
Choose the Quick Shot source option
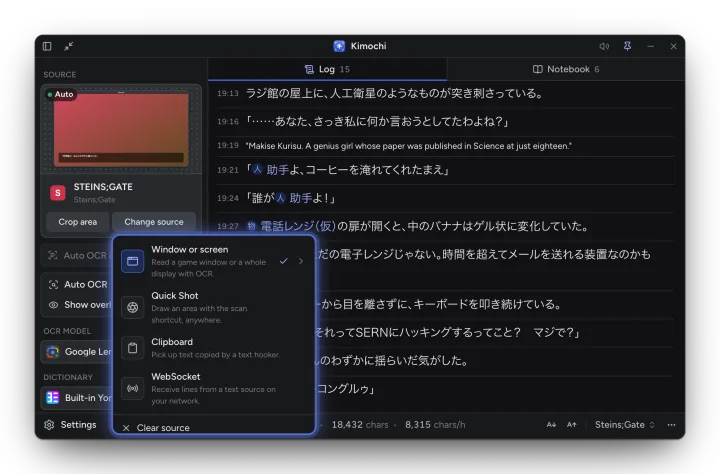pyautogui.click(x=214, y=307)
